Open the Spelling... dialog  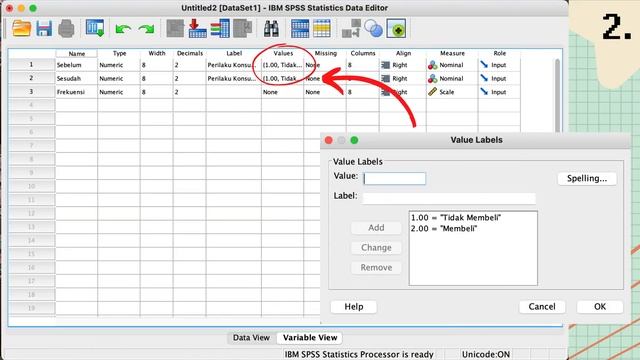point(587,178)
